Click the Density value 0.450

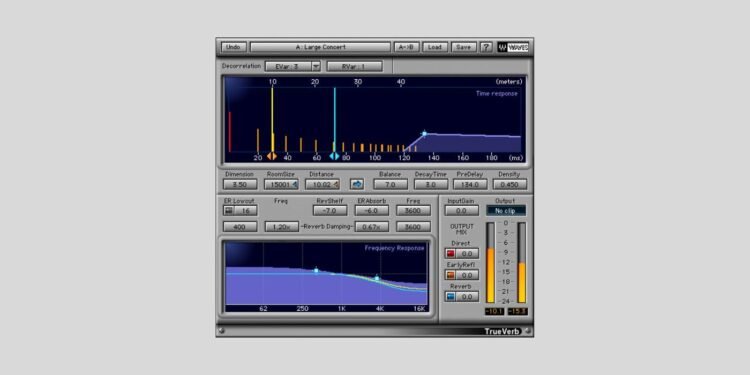(x=510, y=184)
